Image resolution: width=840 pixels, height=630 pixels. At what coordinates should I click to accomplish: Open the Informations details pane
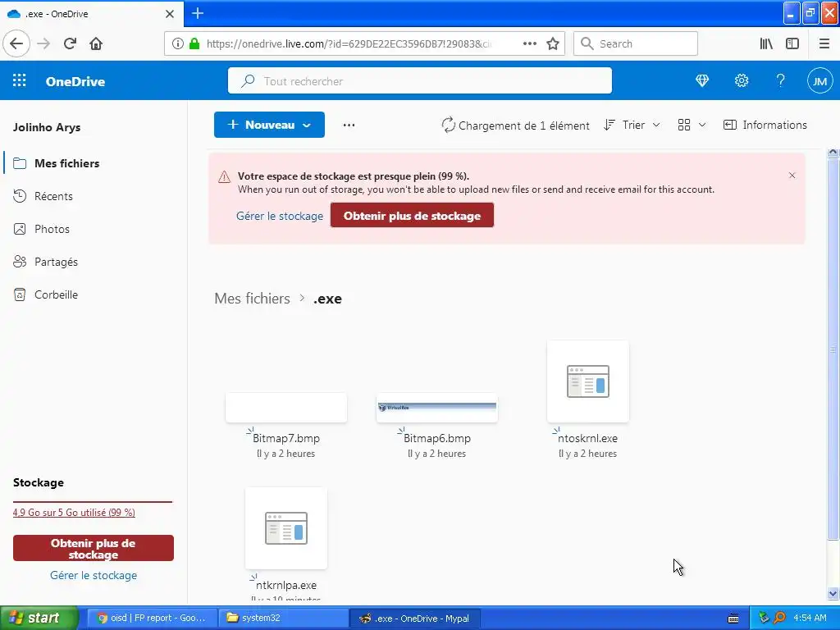coord(765,125)
